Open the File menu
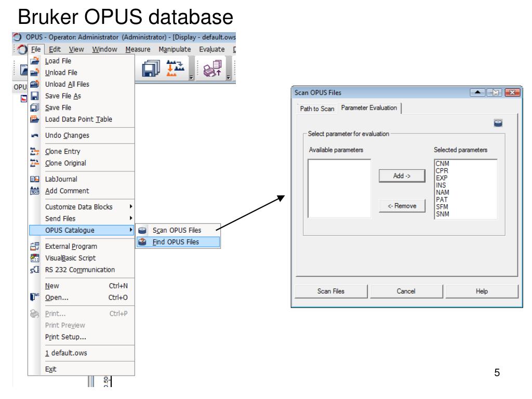 [x=36, y=49]
